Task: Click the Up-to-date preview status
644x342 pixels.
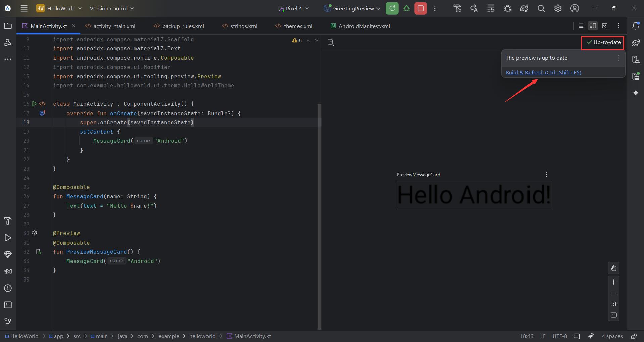Action: click(604, 42)
